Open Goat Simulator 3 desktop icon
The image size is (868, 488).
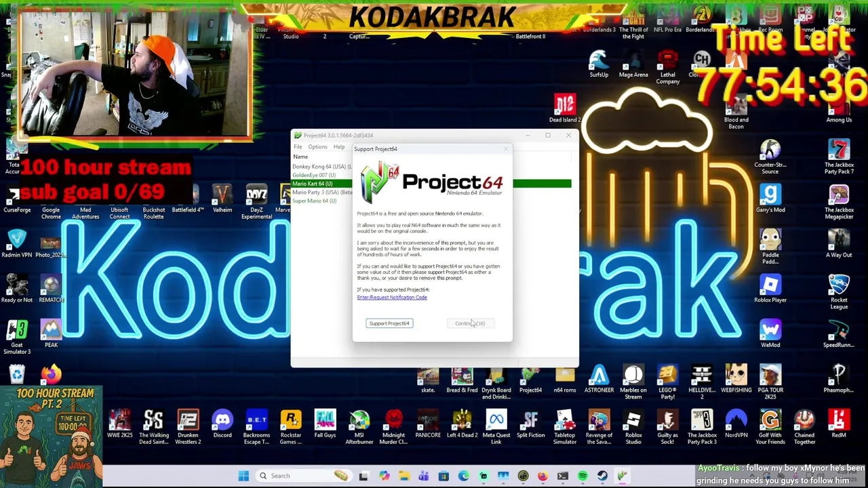17,337
